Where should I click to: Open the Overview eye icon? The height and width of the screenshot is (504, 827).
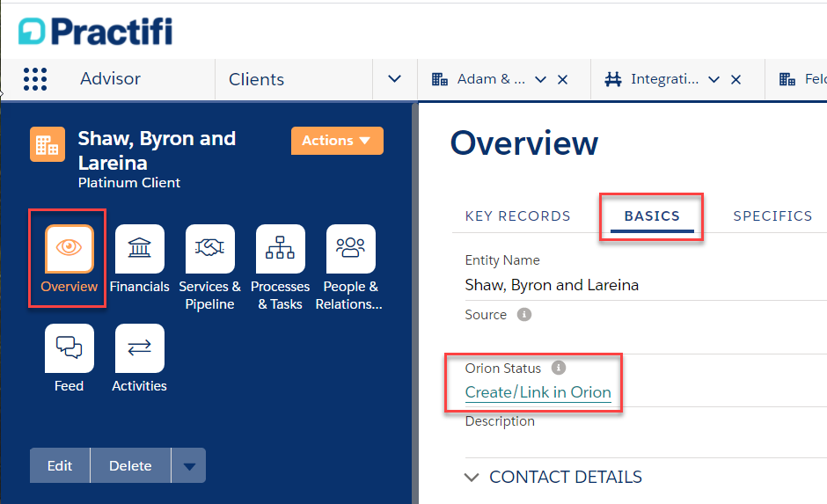coord(70,249)
